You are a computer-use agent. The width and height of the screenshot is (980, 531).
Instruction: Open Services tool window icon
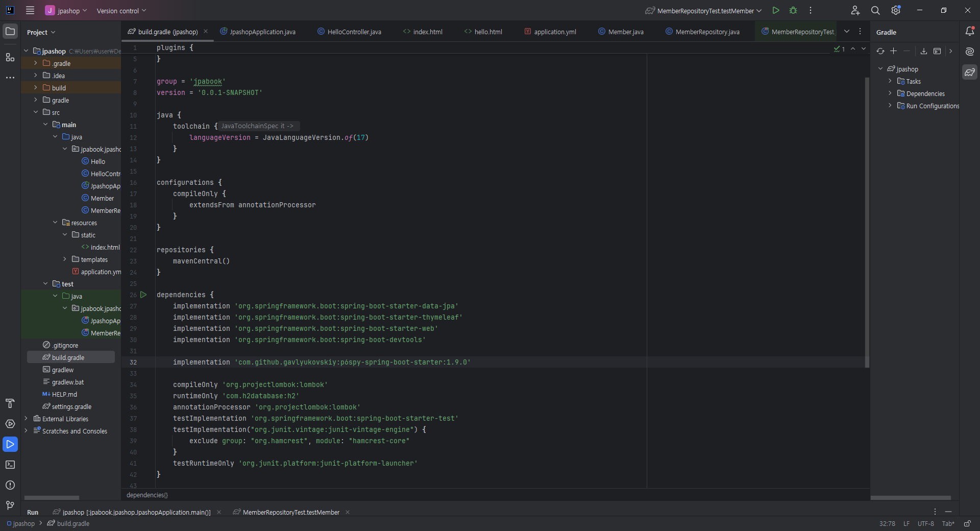[x=10, y=424]
